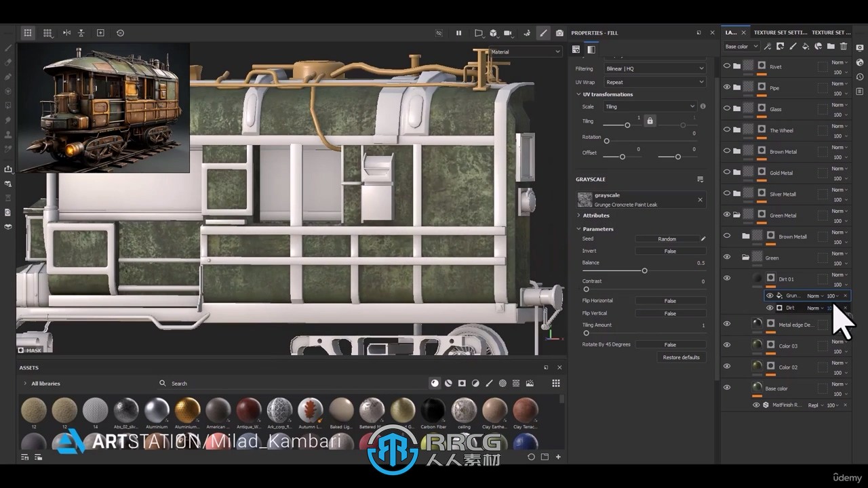Create a new folder in the Layers panel
The width and height of the screenshot is (868, 488).
831,46
